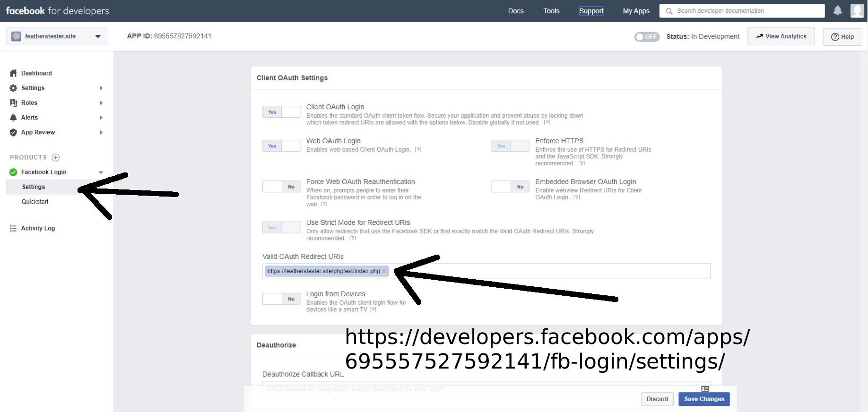This screenshot has height=412, width=868.
Task: Toggle Client OAuth Login switch
Action: [281, 112]
